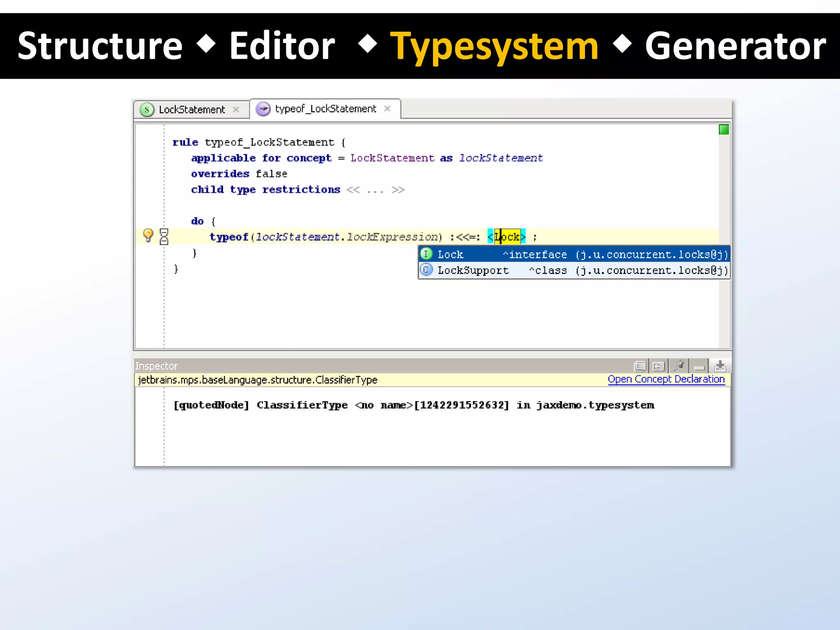
Task: Click jetbrains.mps.baseLanguage.structure.ClassifierType path
Action: pos(258,380)
